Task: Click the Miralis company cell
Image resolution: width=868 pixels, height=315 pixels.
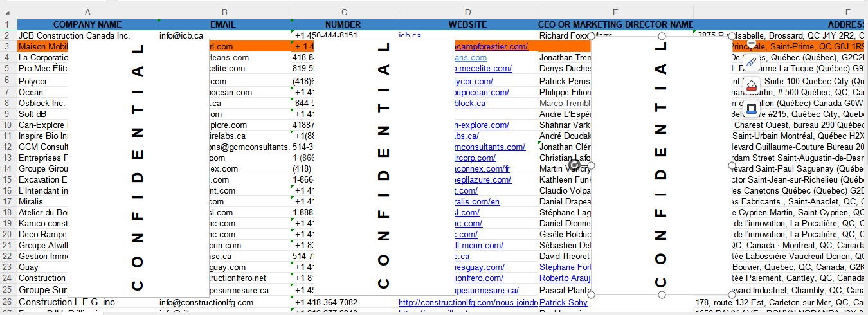Action: point(42,201)
